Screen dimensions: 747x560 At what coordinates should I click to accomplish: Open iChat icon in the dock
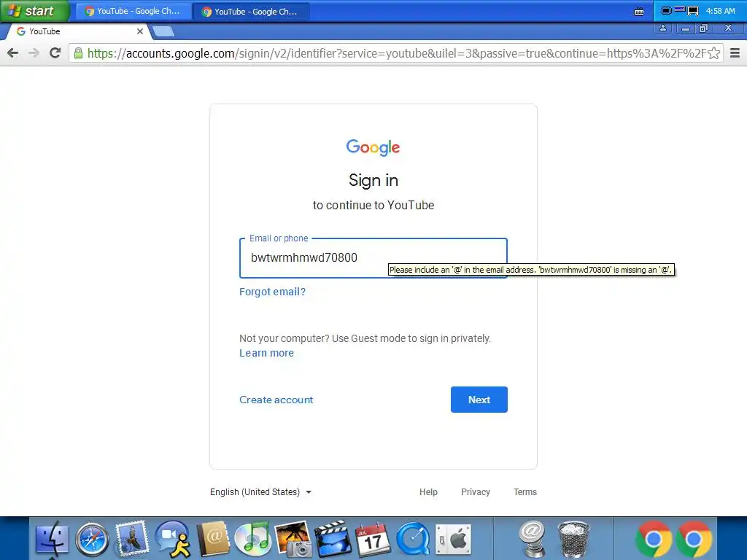coord(173,539)
